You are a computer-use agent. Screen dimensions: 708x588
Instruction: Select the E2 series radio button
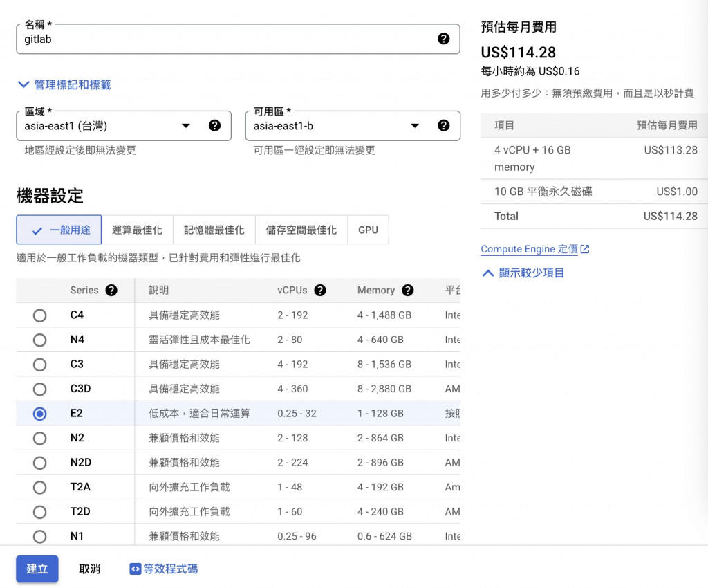pos(39,414)
